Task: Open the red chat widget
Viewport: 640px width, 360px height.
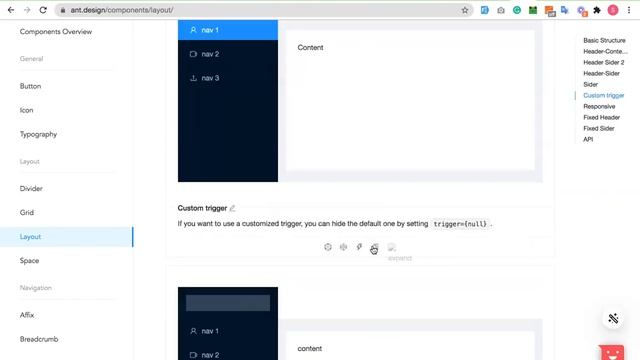Action: coord(612,353)
